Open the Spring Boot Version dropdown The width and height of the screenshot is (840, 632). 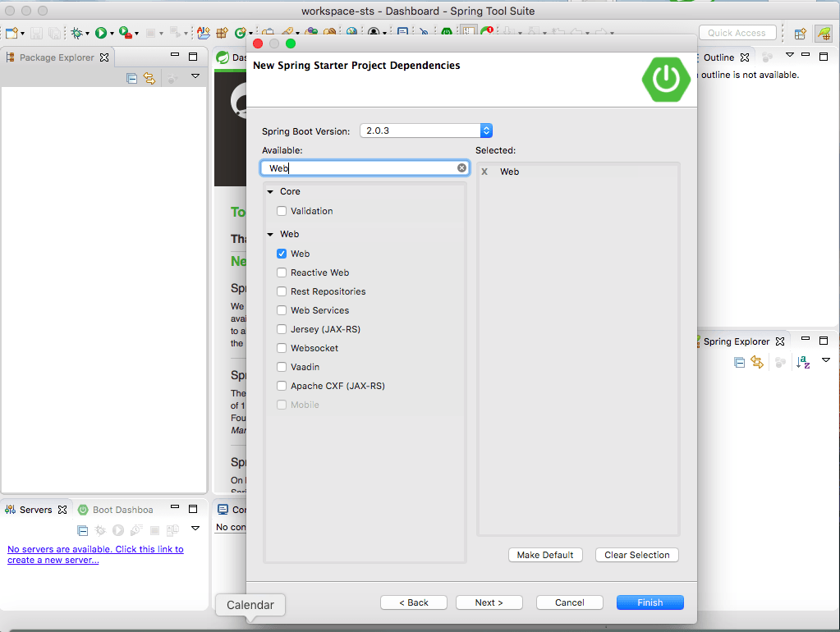(x=426, y=131)
